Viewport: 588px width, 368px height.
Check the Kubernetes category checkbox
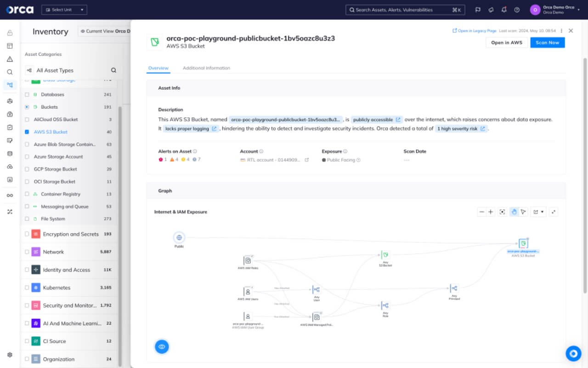(27, 288)
